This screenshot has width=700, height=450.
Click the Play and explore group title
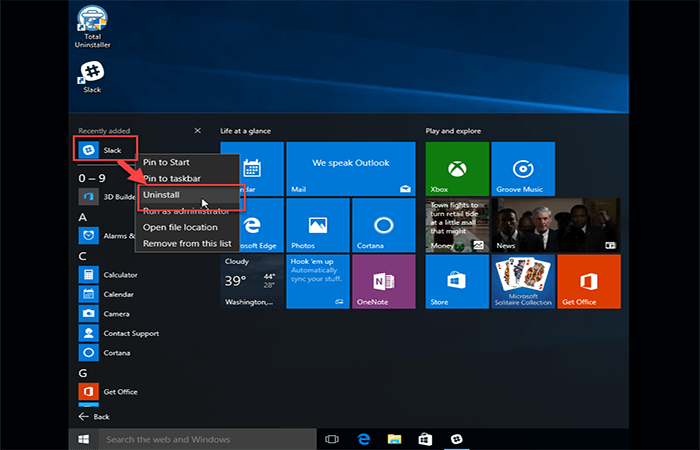(453, 131)
